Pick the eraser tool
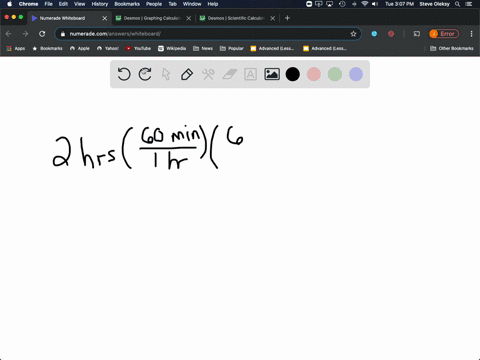480x360 pixels. click(229, 74)
